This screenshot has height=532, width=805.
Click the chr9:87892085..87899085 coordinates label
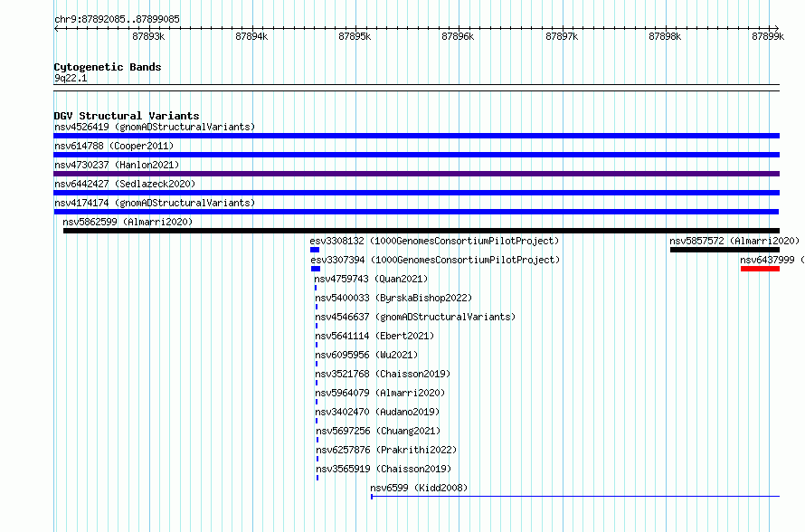pyautogui.click(x=117, y=20)
